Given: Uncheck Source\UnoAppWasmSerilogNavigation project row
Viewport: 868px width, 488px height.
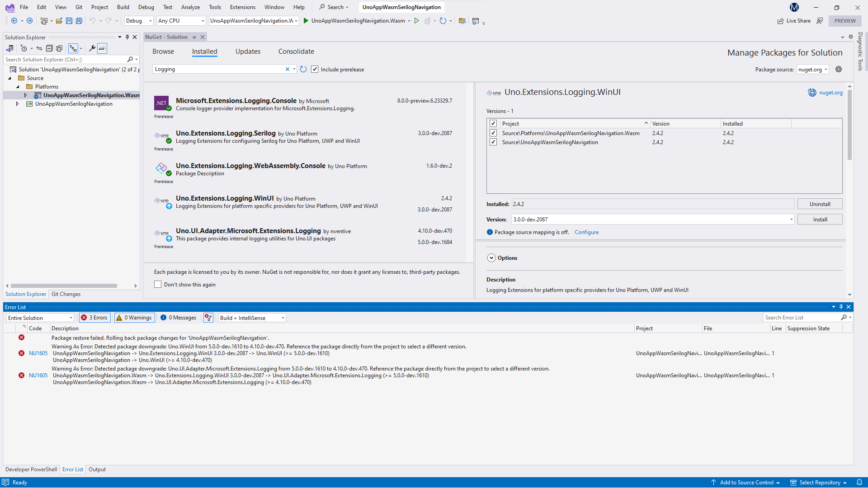Looking at the screenshot, I should coord(493,142).
